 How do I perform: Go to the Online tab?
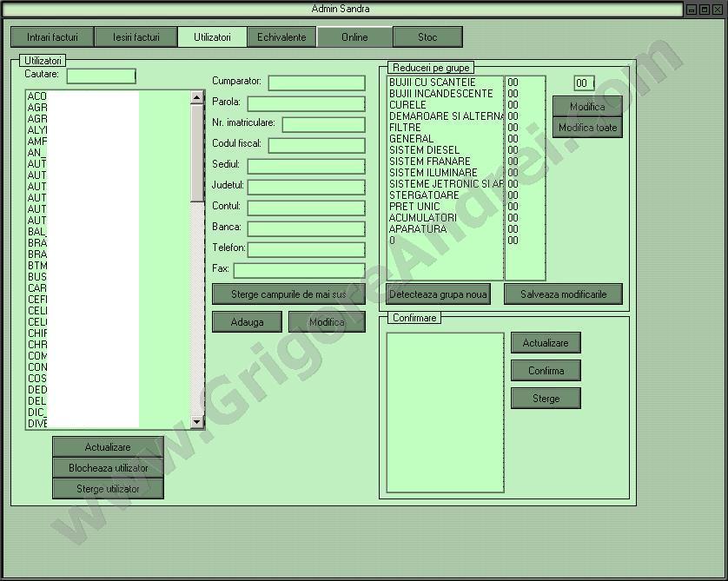[x=354, y=37]
